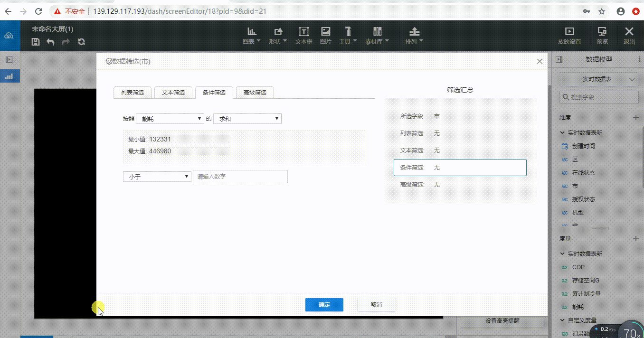Click the 条件筛选 summary row
Viewport: 644px width, 338px height.
click(460, 168)
